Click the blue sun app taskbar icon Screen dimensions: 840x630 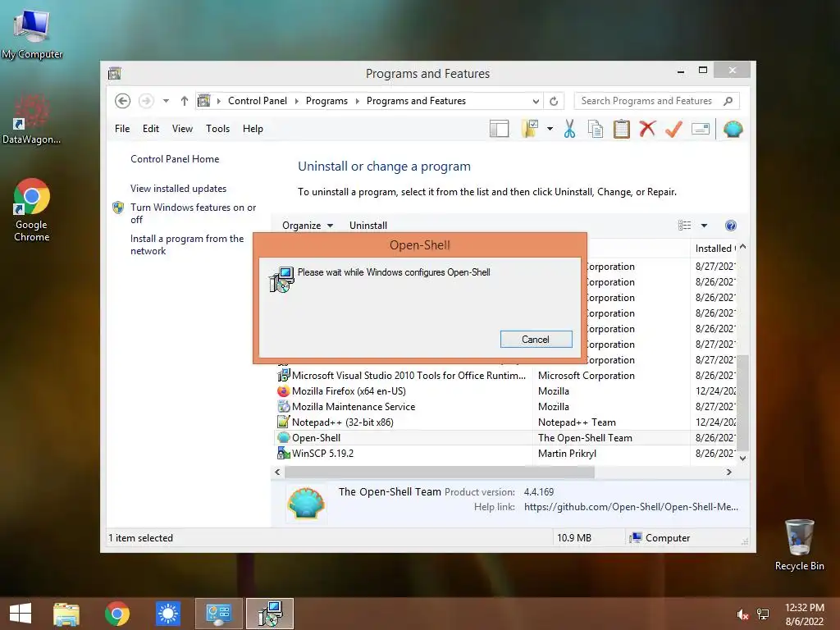[x=167, y=614]
